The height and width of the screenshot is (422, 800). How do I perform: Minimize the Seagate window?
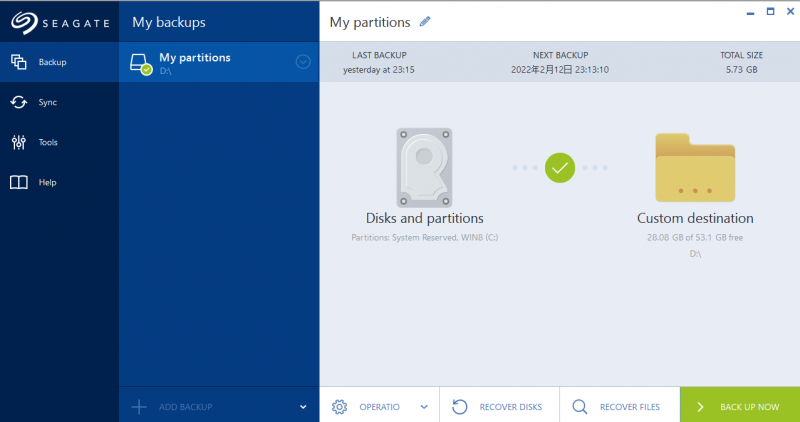[x=750, y=12]
